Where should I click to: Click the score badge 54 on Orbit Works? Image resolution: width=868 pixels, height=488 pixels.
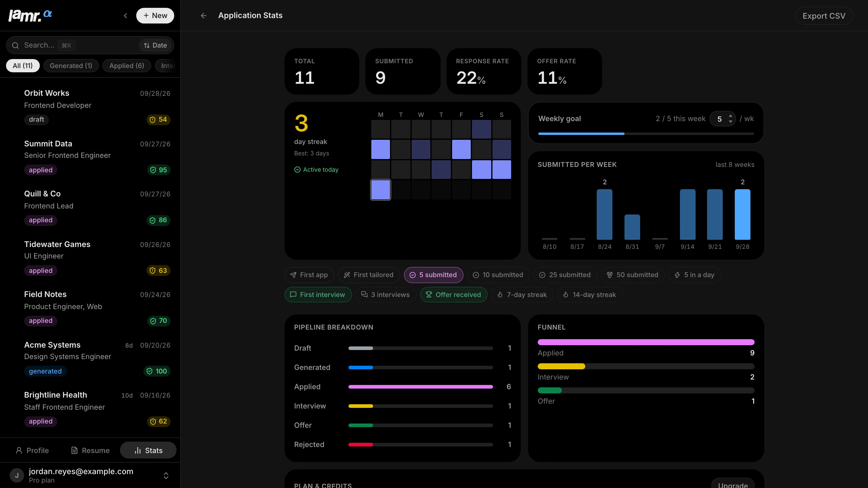coord(158,120)
